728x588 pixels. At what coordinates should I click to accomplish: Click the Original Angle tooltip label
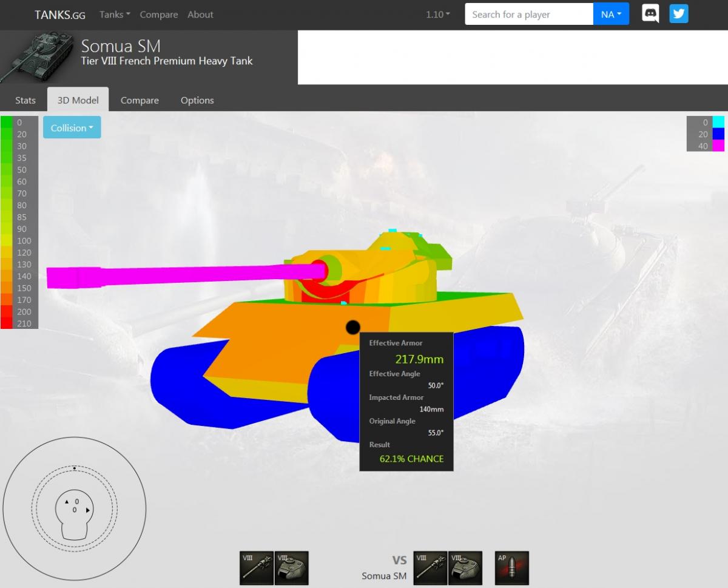[x=392, y=421]
